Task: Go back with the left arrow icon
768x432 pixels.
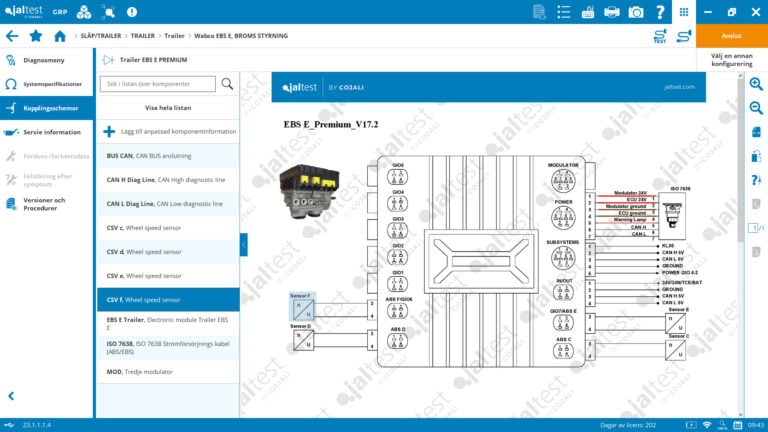Action: coord(12,36)
